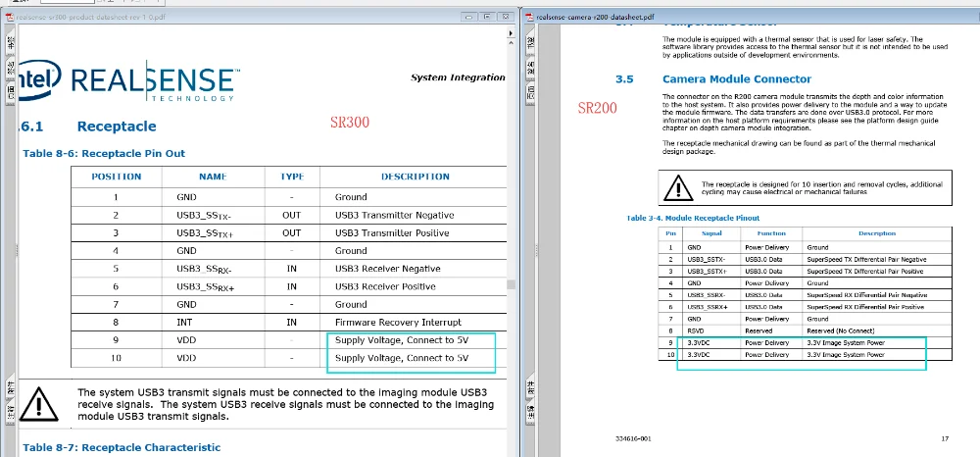Click PDF icon in SR300 title bar
980x457 pixels.
click(10, 17)
